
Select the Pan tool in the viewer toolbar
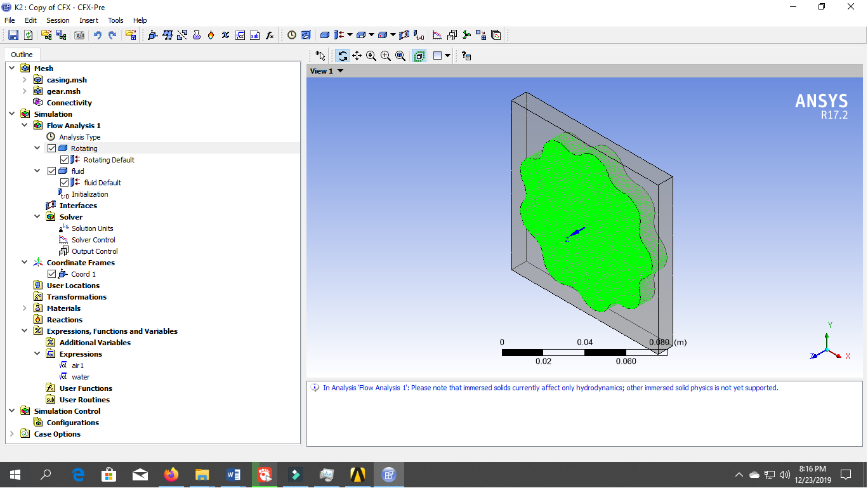click(x=357, y=56)
